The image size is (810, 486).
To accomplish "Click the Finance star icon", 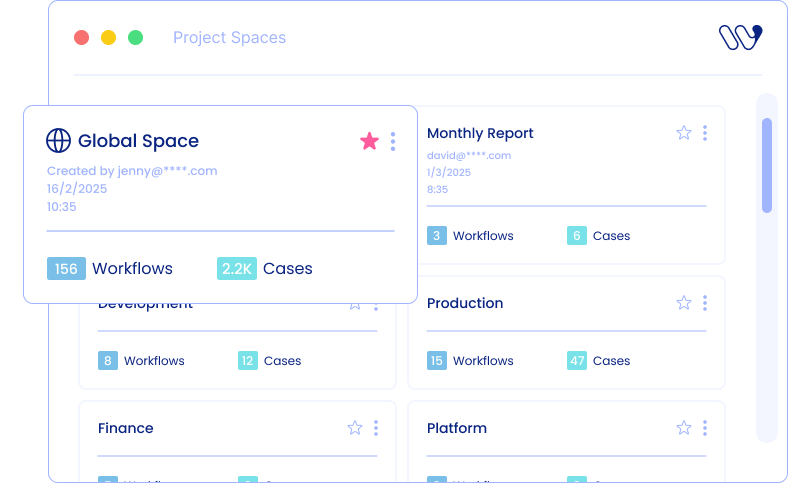I will (355, 428).
